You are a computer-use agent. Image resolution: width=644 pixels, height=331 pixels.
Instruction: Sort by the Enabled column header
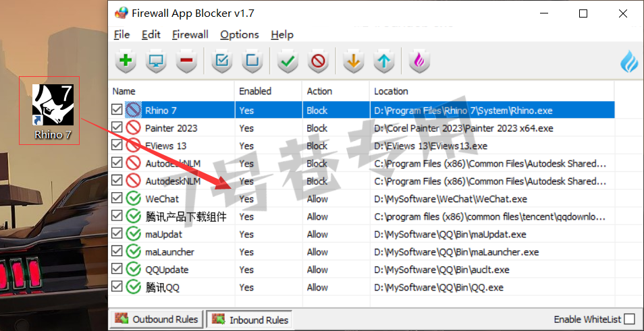tap(269, 91)
